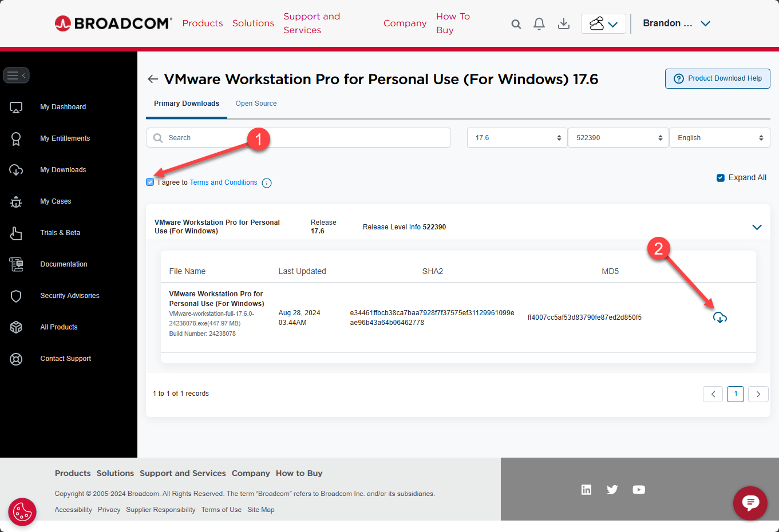Open the LinkedIn footer icon
Viewport: 779px width, 532px height.
[x=587, y=490]
